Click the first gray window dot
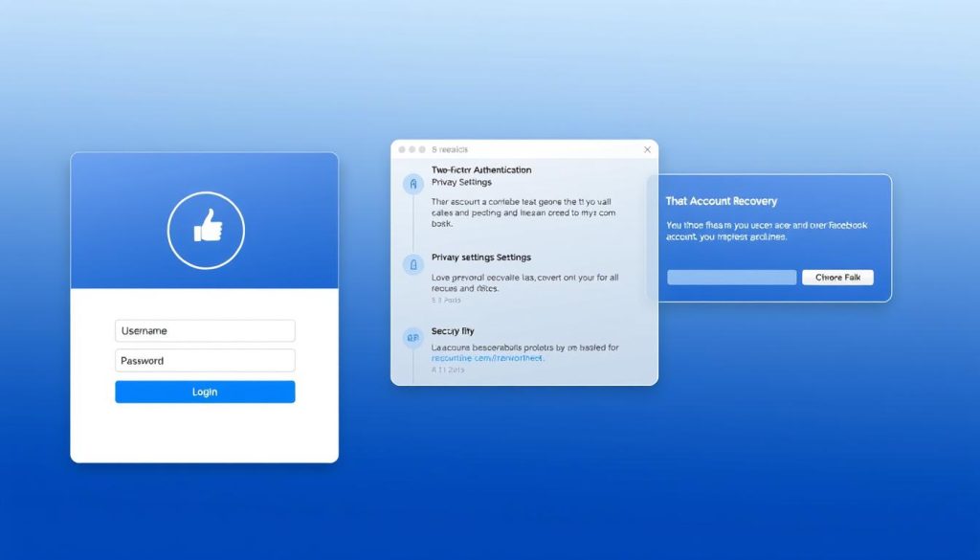 (x=402, y=150)
